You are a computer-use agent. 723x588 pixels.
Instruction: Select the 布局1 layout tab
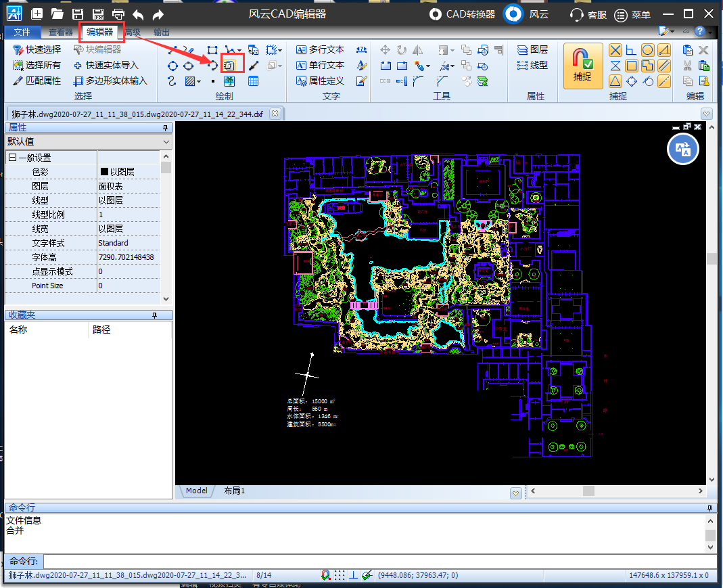234,491
